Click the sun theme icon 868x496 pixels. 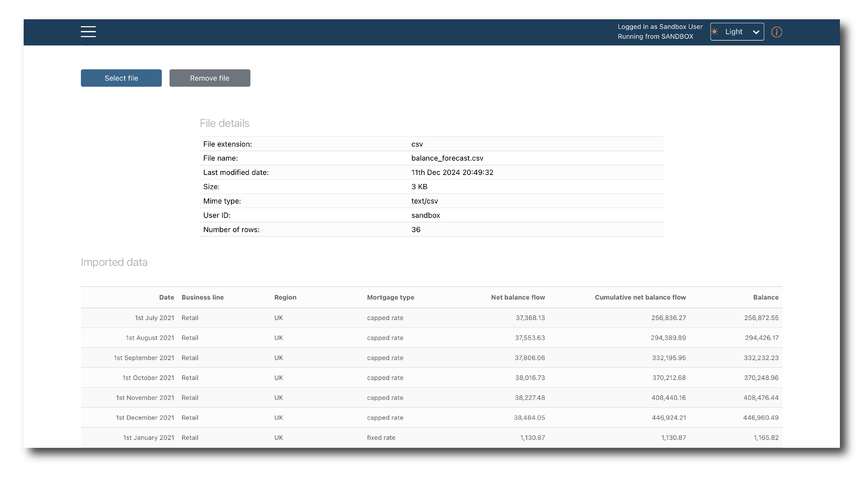(x=715, y=32)
